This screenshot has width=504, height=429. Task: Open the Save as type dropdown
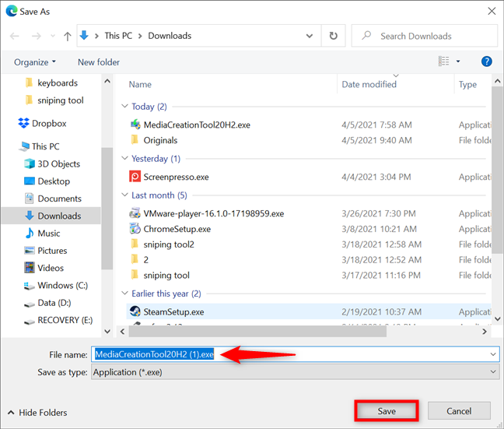click(295, 372)
